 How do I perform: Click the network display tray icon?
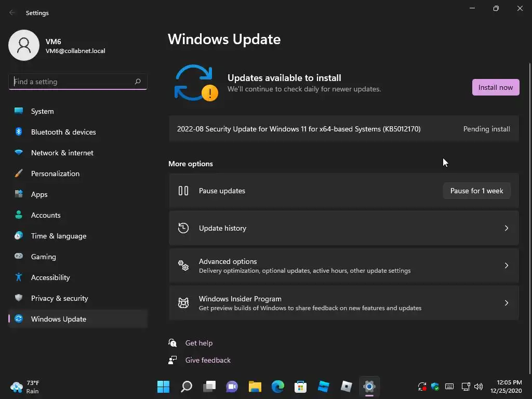[465, 387]
